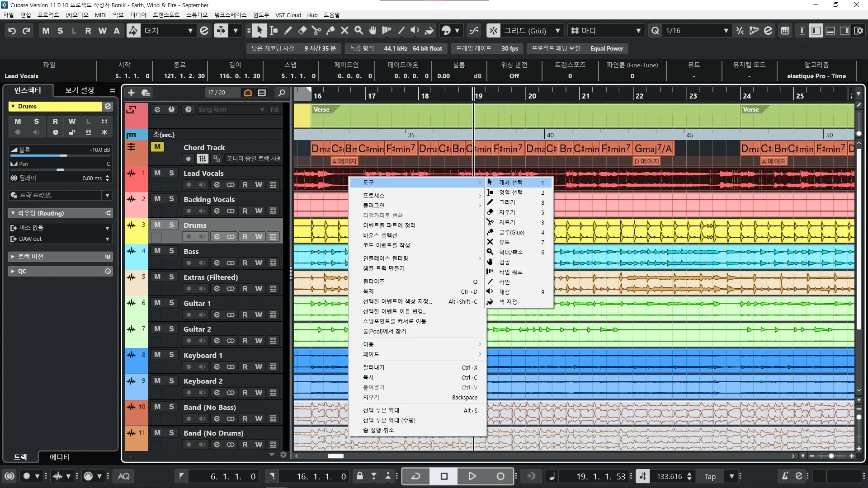Select the Erase tool in toolbar
The width and height of the screenshot is (868, 488).
(x=302, y=31)
